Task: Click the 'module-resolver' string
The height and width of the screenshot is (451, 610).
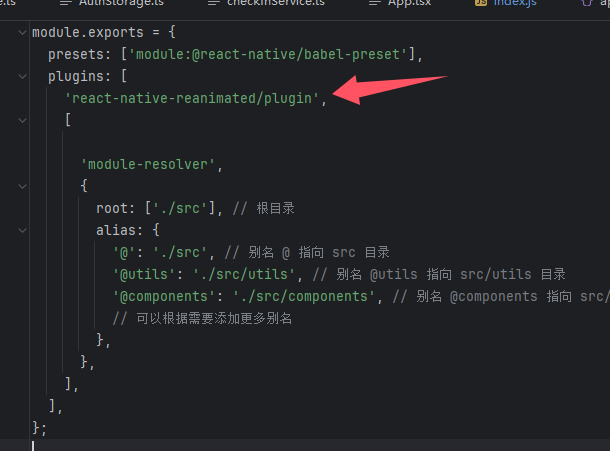Action: tap(148, 165)
